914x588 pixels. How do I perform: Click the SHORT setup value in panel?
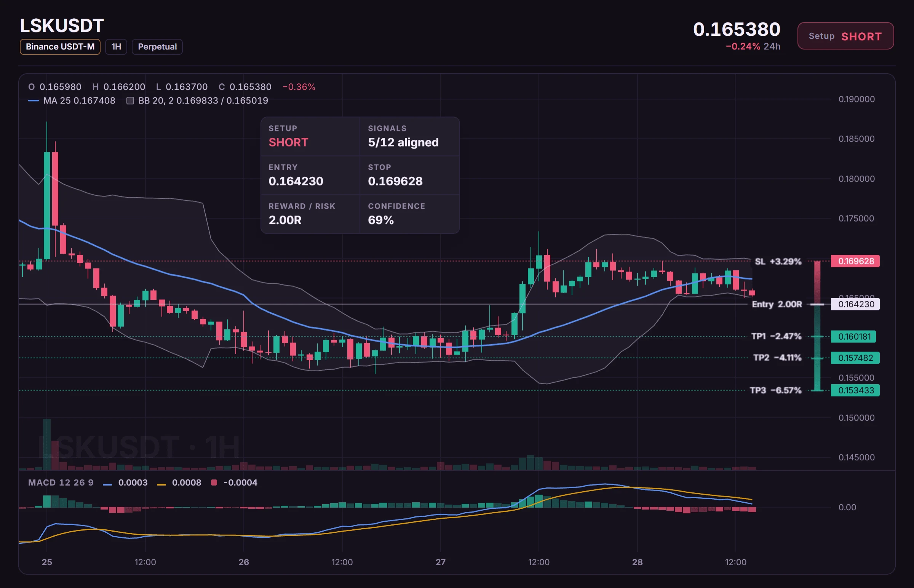[x=288, y=142]
